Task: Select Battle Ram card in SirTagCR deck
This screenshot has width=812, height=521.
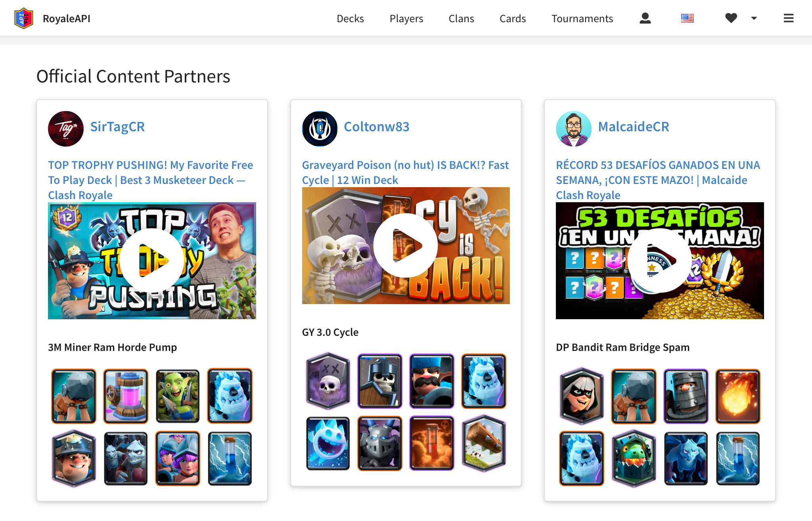Action: 74,396
